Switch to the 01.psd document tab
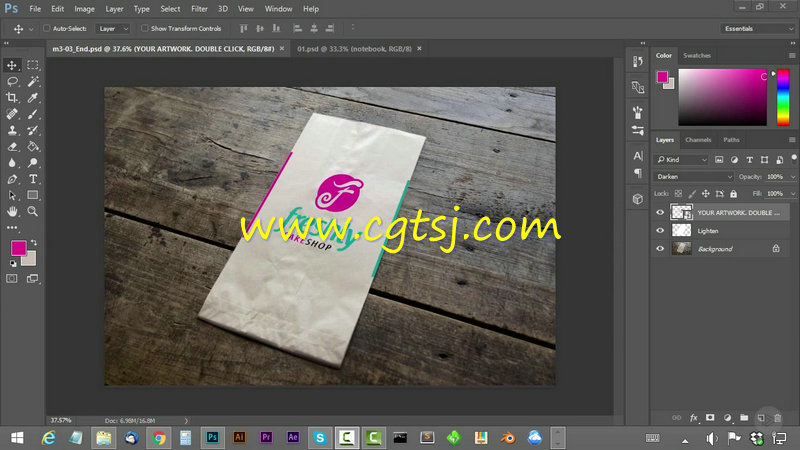 click(355, 49)
